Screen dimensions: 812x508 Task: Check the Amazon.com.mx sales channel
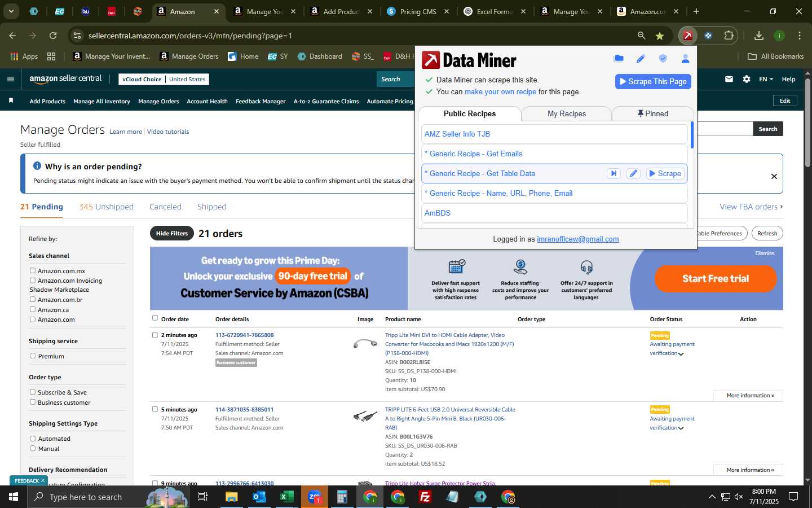click(x=33, y=271)
